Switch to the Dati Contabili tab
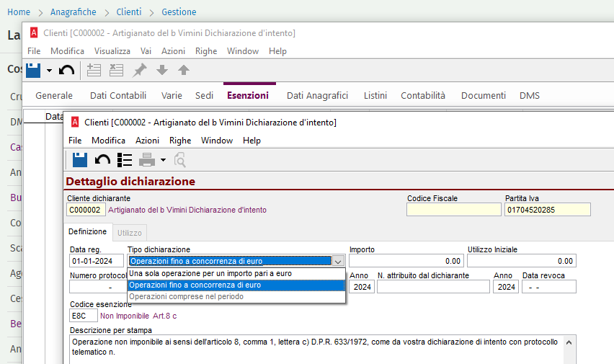Image resolution: width=614 pixels, height=364 pixels. click(118, 95)
